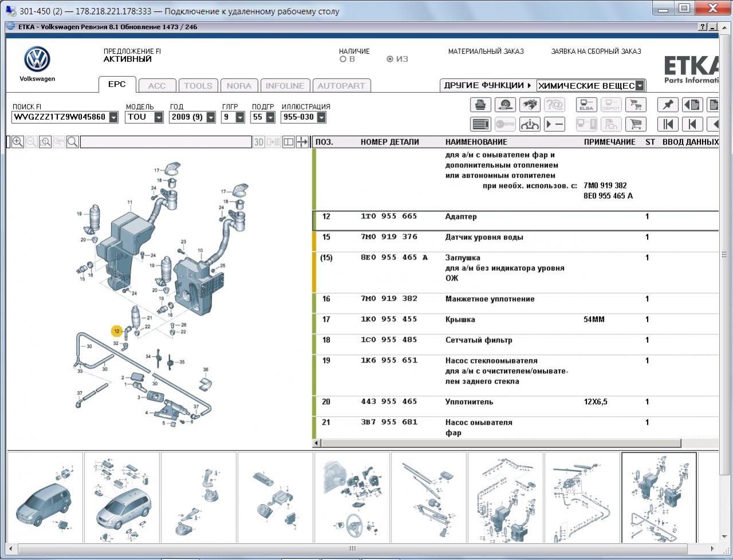
Task: Click the zoom region magnifier icon
Action: click(45, 142)
